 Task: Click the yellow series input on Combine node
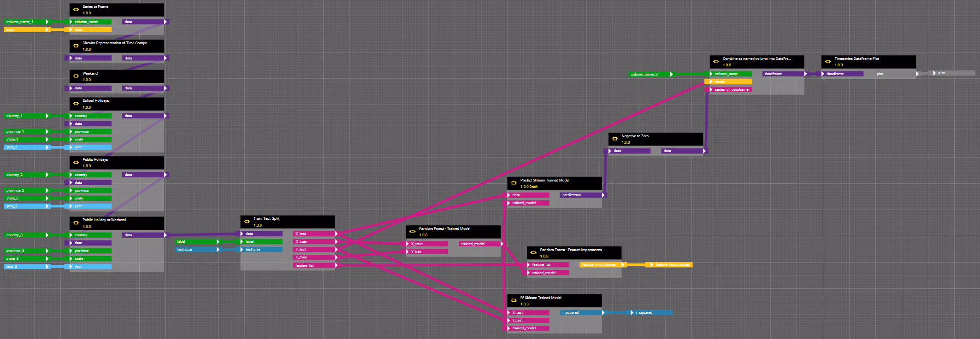click(728, 82)
